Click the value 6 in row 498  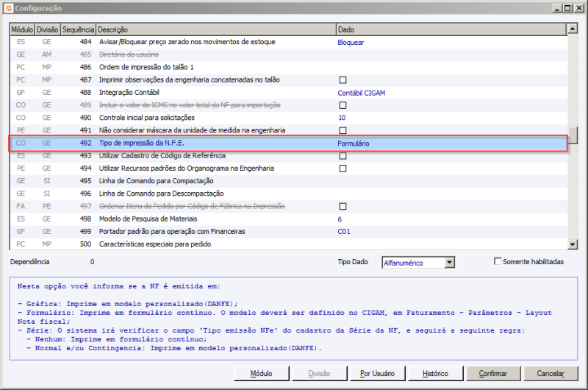340,219
